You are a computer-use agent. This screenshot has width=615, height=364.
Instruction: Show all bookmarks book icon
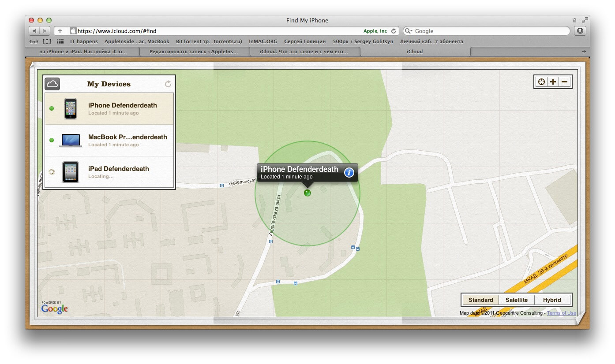coord(47,41)
